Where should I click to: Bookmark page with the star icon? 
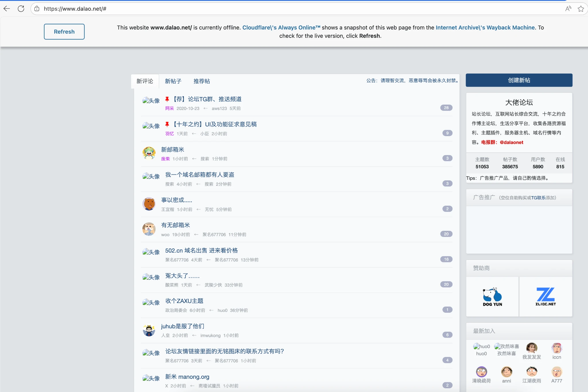coord(581,9)
